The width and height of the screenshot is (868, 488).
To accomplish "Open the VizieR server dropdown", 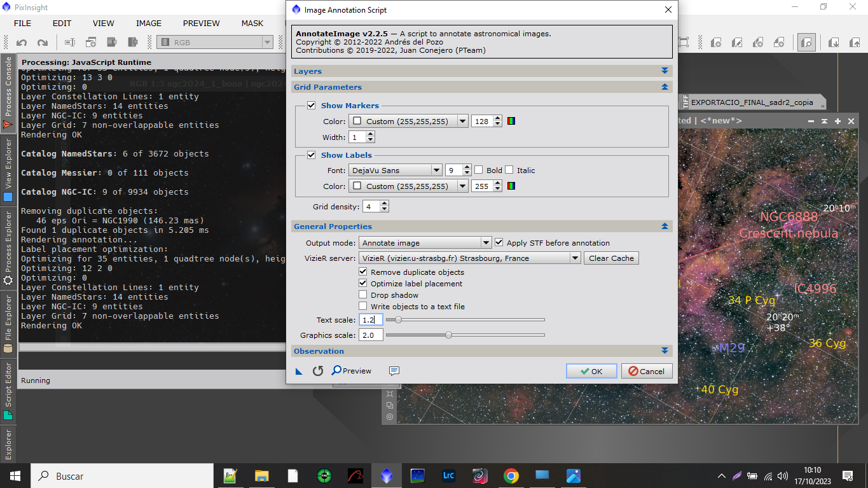I will point(470,258).
